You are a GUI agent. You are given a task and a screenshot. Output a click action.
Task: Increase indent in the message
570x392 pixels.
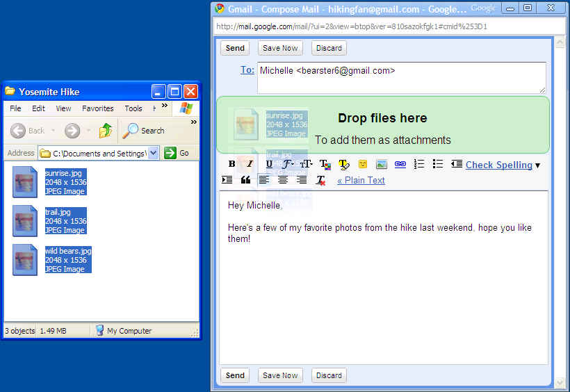pos(227,179)
